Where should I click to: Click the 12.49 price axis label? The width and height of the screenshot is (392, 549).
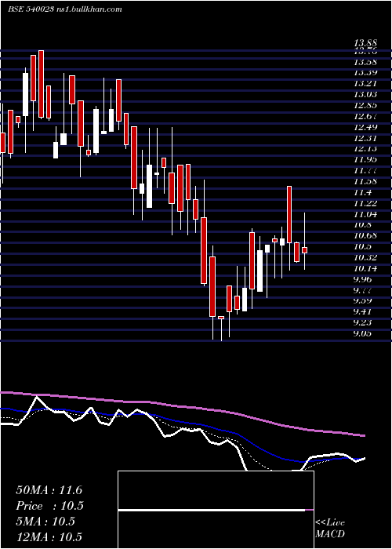pos(365,127)
